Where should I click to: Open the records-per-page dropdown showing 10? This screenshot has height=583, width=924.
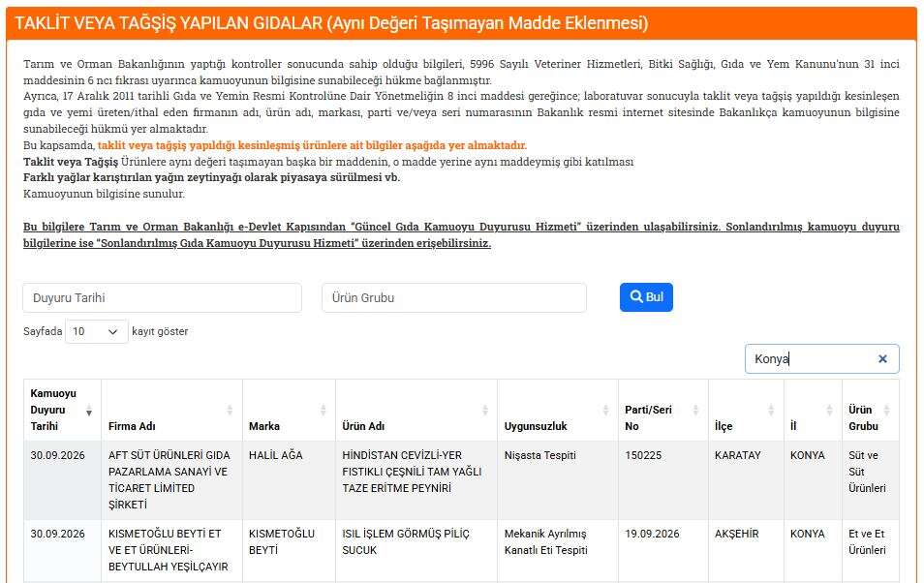(96, 332)
